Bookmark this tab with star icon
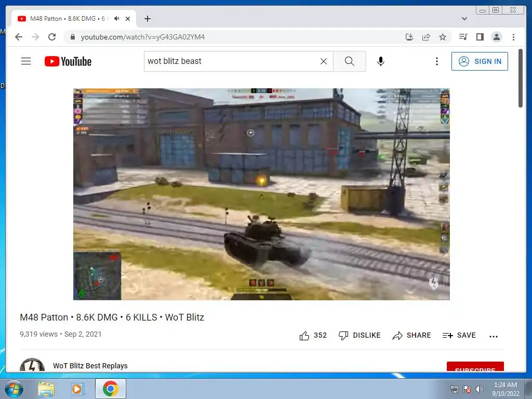Image resolution: width=532 pixels, height=399 pixels. [x=443, y=37]
